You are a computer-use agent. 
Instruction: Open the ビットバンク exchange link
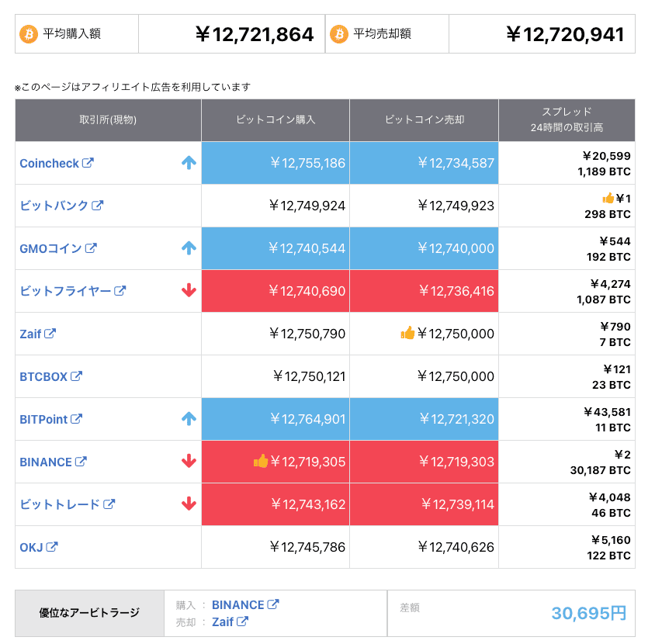tap(61, 206)
